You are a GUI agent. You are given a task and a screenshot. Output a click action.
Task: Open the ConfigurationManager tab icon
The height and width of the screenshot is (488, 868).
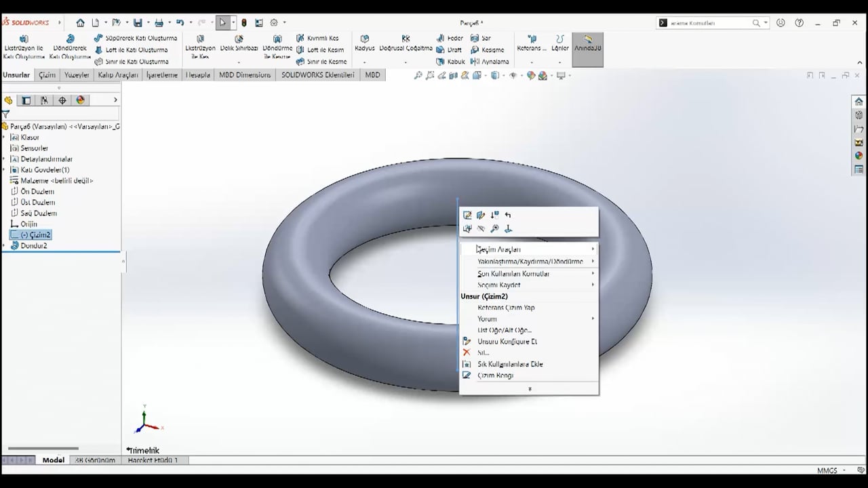(44, 100)
